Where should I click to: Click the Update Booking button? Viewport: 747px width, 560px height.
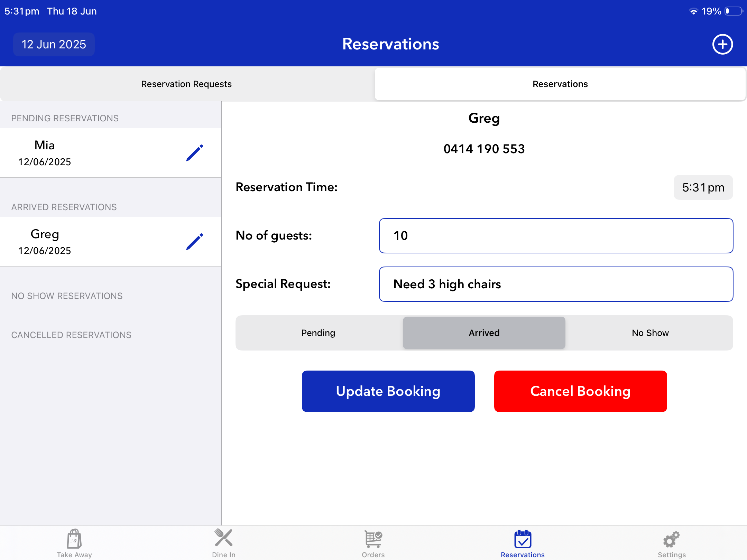(388, 391)
